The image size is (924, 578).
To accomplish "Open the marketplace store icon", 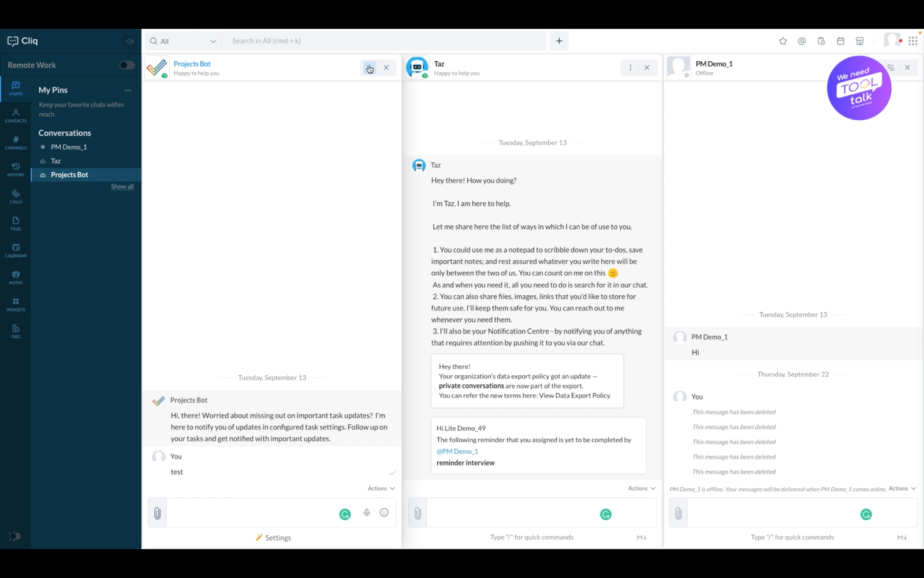I will 859,41.
